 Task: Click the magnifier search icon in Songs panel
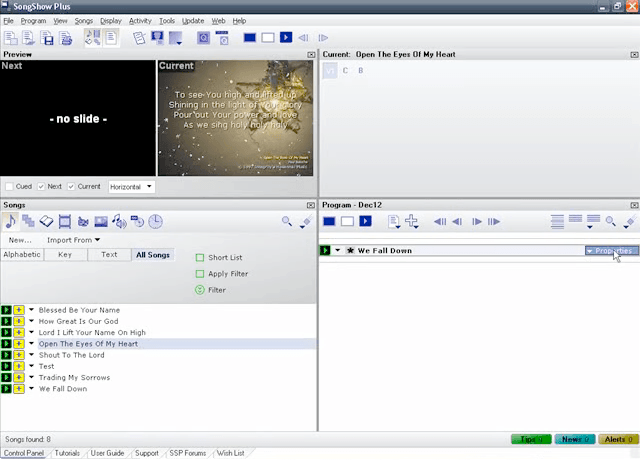click(x=287, y=222)
